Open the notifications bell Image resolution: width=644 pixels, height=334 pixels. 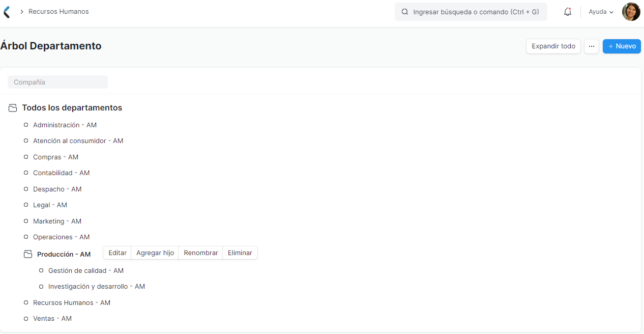click(x=568, y=12)
